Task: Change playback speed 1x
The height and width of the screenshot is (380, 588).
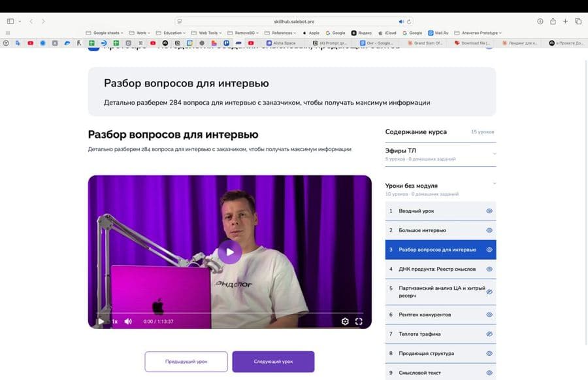Action: pos(115,321)
